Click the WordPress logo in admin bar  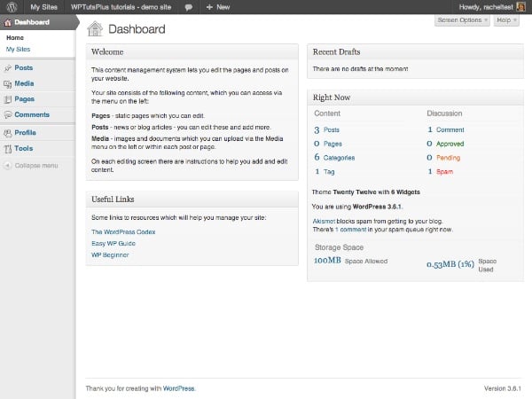(x=8, y=6)
